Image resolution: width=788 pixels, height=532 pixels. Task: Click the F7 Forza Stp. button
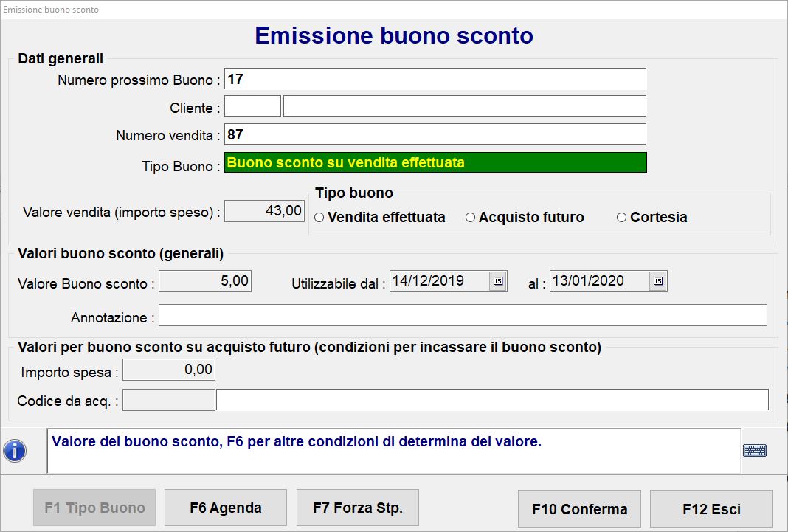(x=357, y=508)
